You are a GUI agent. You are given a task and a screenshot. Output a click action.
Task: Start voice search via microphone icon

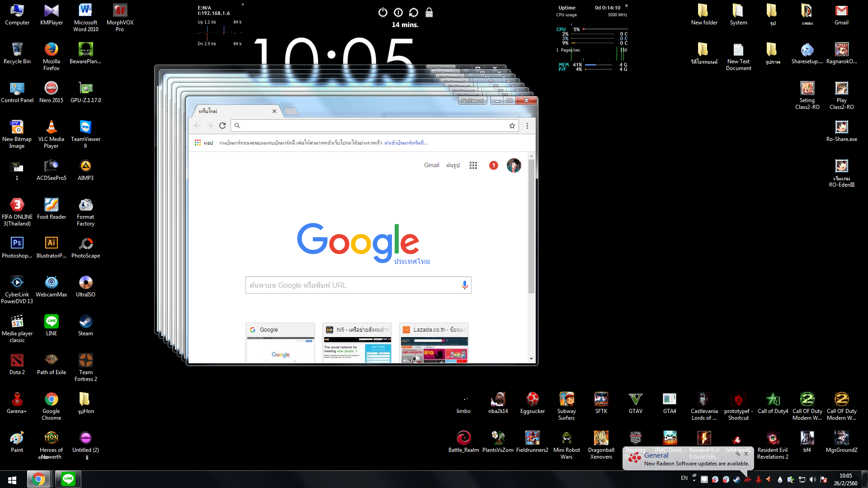pos(464,285)
